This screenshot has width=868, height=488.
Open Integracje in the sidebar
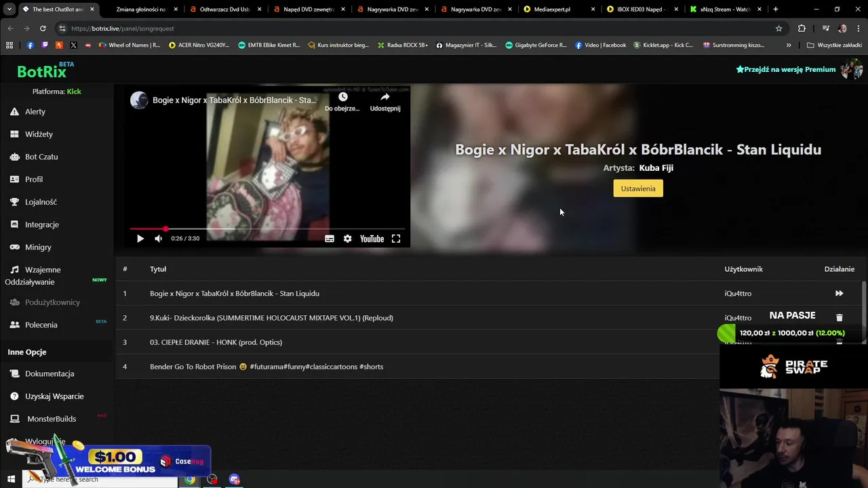42,224
